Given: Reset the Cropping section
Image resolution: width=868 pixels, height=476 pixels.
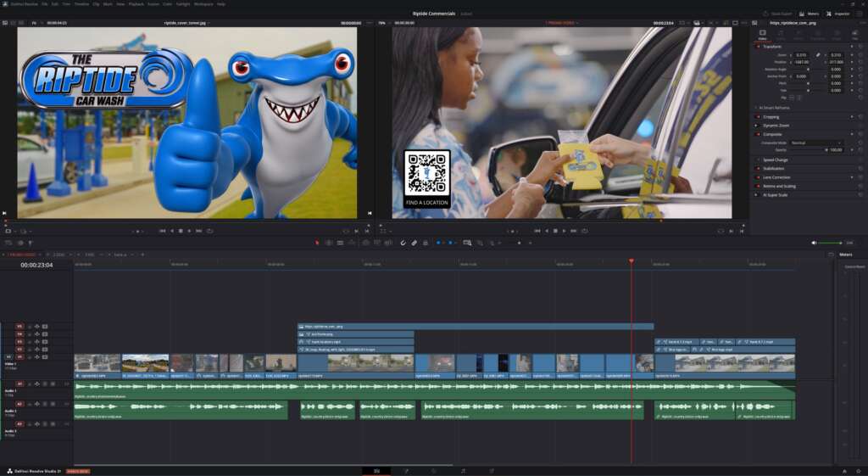Looking at the screenshot, I should click(860, 117).
